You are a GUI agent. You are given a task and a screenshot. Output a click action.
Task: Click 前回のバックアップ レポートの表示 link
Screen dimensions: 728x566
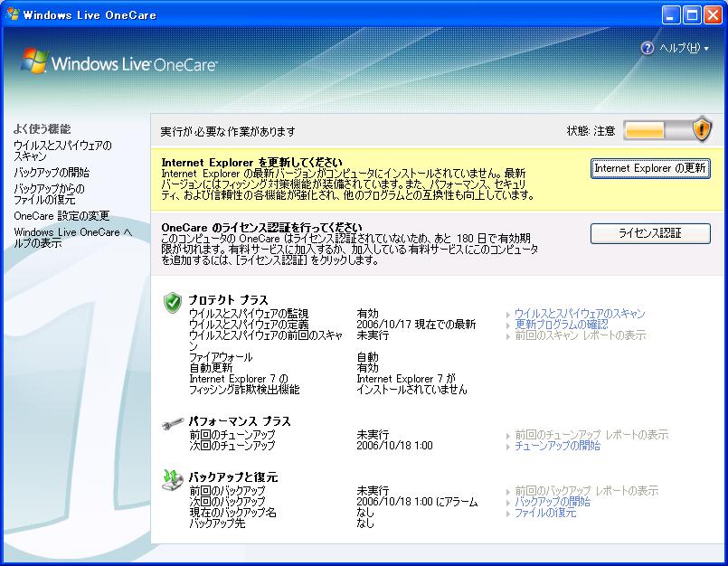click(x=586, y=491)
